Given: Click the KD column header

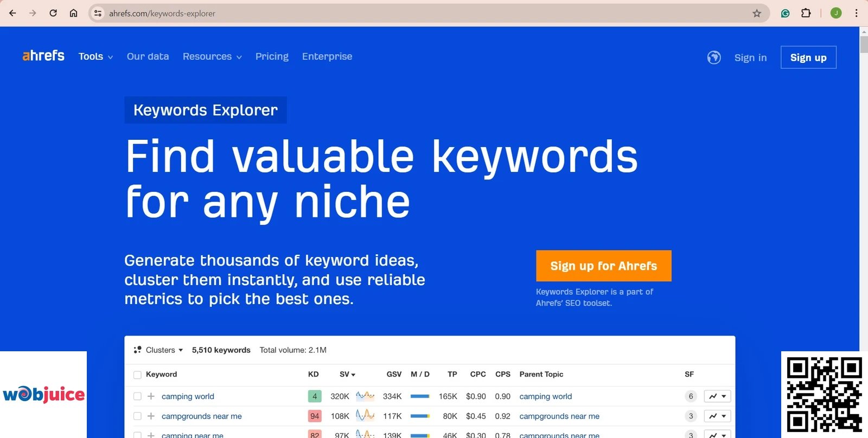Looking at the screenshot, I should (x=314, y=374).
